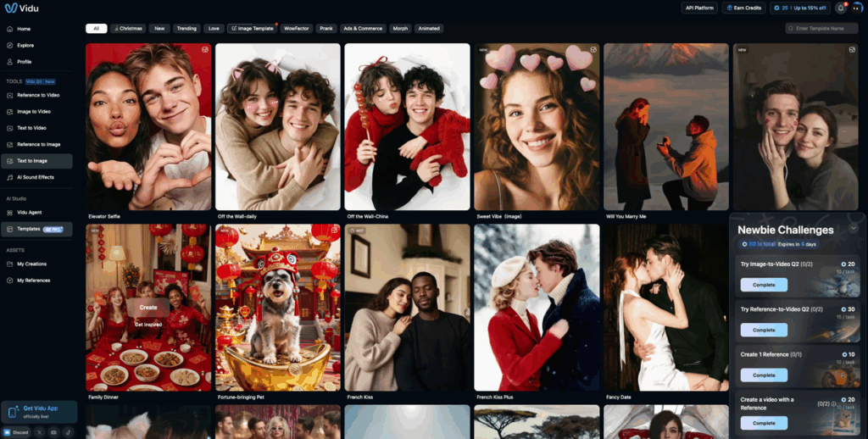
Task: Select the Love filter tab
Action: coord(214,28)
